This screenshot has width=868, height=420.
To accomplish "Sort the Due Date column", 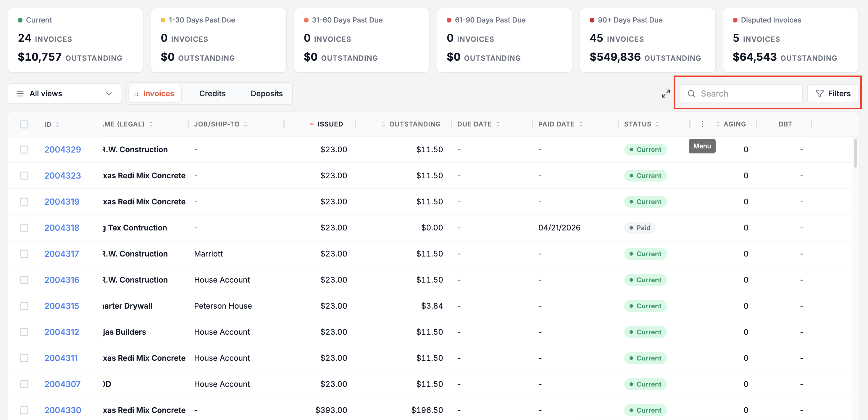I will (498, 124).
